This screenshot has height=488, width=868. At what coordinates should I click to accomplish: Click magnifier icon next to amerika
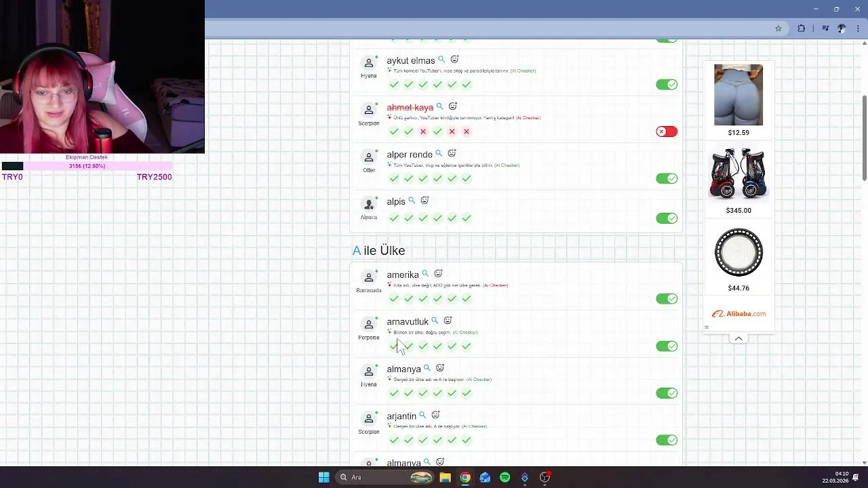click(425, 274)
